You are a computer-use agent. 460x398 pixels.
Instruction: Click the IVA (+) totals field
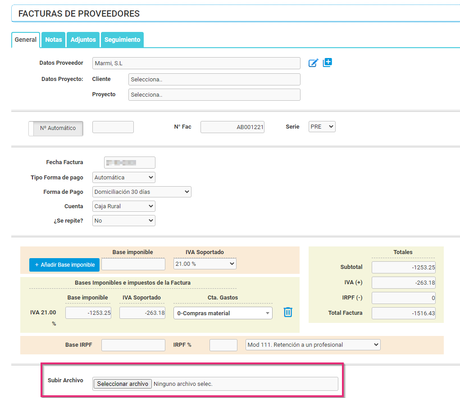pos(404,283)
